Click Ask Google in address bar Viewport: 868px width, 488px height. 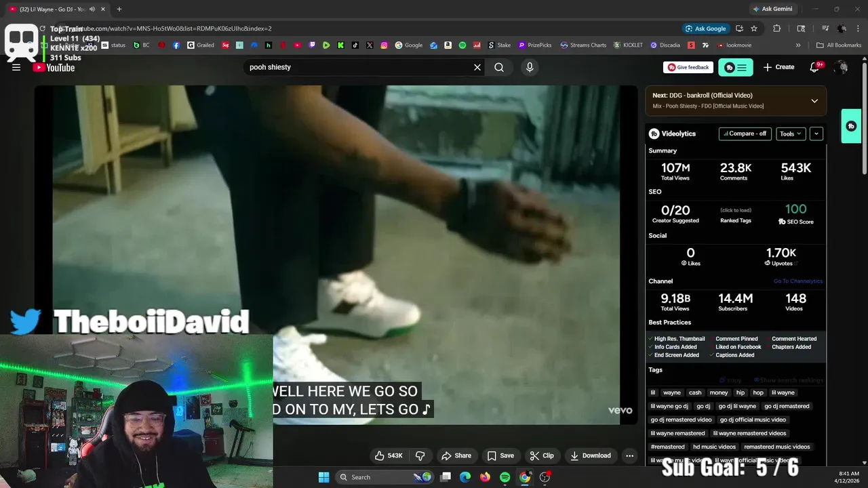click(705, 28)
